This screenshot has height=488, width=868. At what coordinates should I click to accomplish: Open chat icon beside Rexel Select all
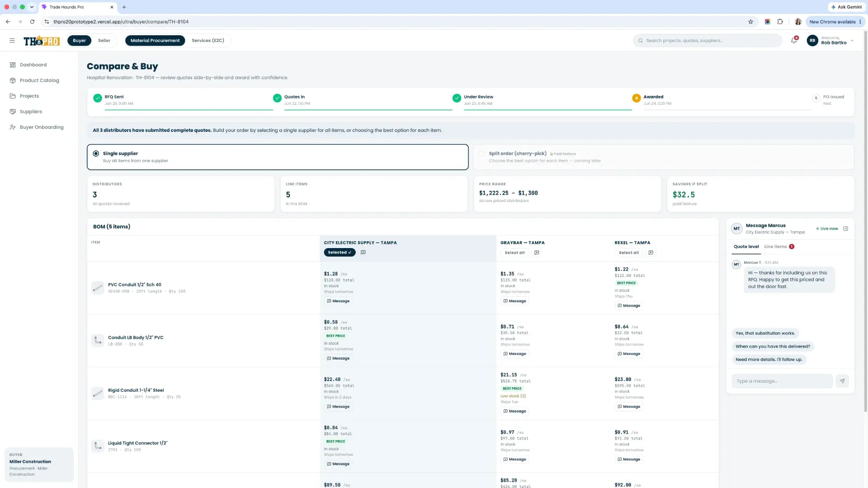pyautogui.click(x=651, y=253)
